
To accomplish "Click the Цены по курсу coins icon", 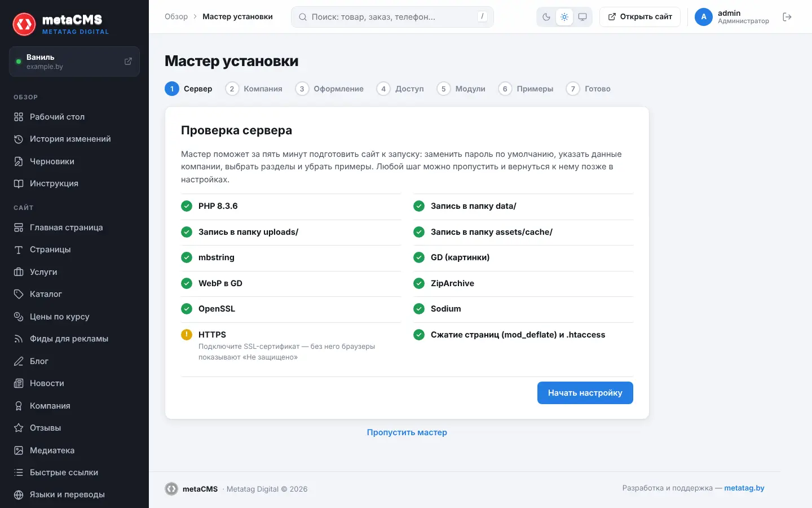I will click(x=19, y=317).
